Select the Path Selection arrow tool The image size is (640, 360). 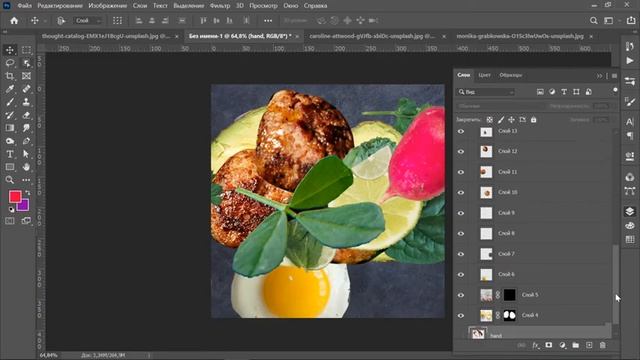pyautogui.click(x=26, y=154)
